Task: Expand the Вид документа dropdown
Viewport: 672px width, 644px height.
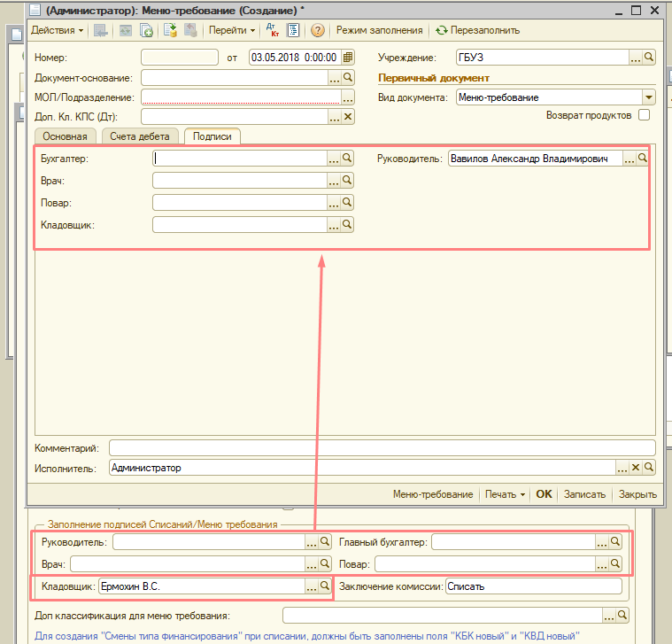Action: (x=649, y=97)
